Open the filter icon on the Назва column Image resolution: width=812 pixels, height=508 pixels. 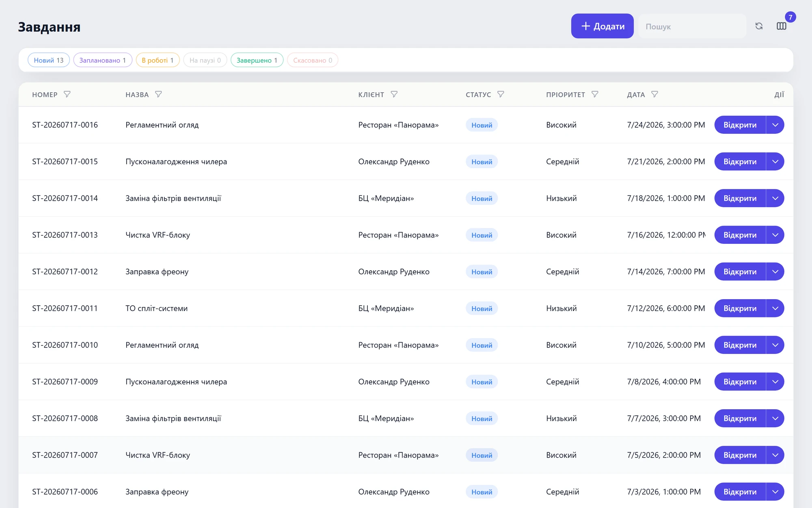click(158, 94)
